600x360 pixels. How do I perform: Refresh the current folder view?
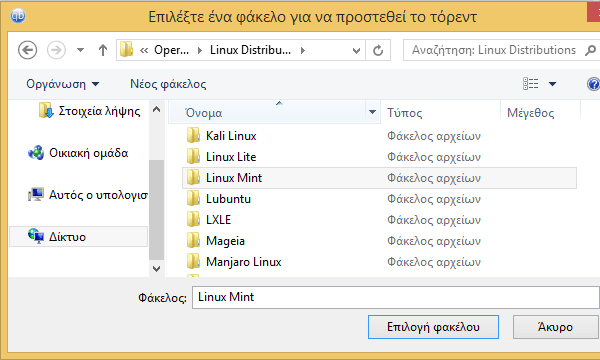378,50
